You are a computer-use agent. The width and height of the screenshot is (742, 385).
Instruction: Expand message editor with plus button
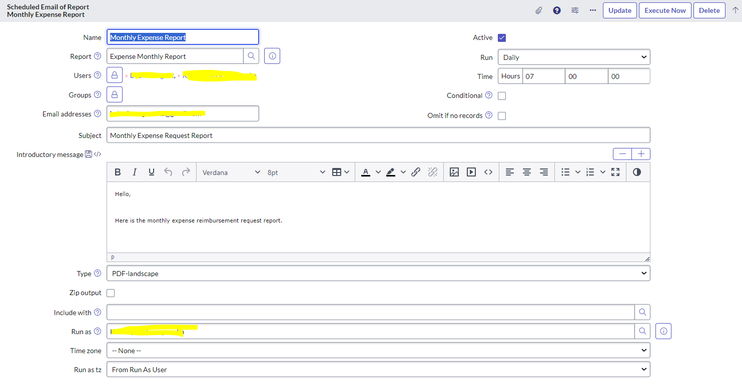[x=641, y=154]
